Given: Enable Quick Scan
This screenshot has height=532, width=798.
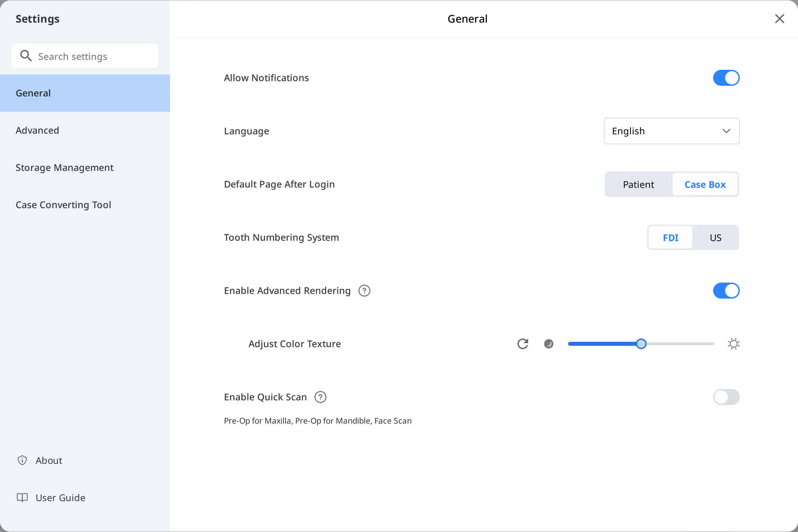Looking at the screenshot, I should [726, 397].
